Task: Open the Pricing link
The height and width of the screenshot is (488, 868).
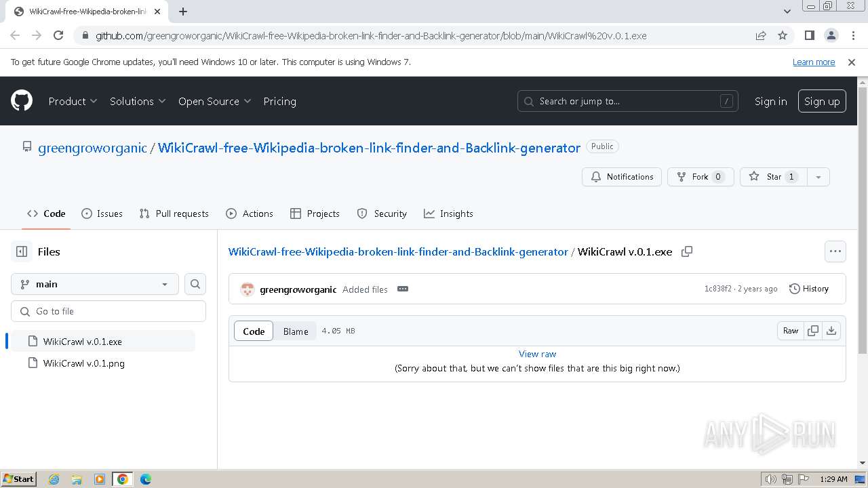Action: point(279,101)
